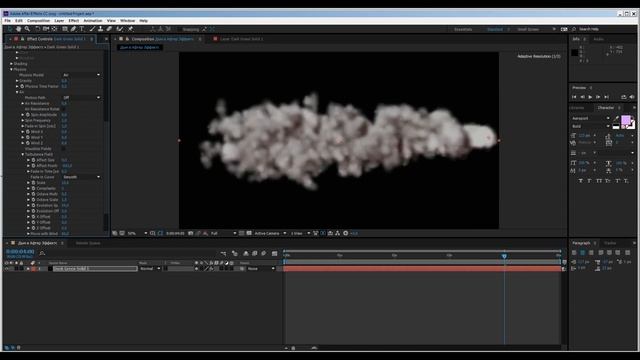
Task: Select the Dark Green Solid 1 layer name
Action: (71, 269)
